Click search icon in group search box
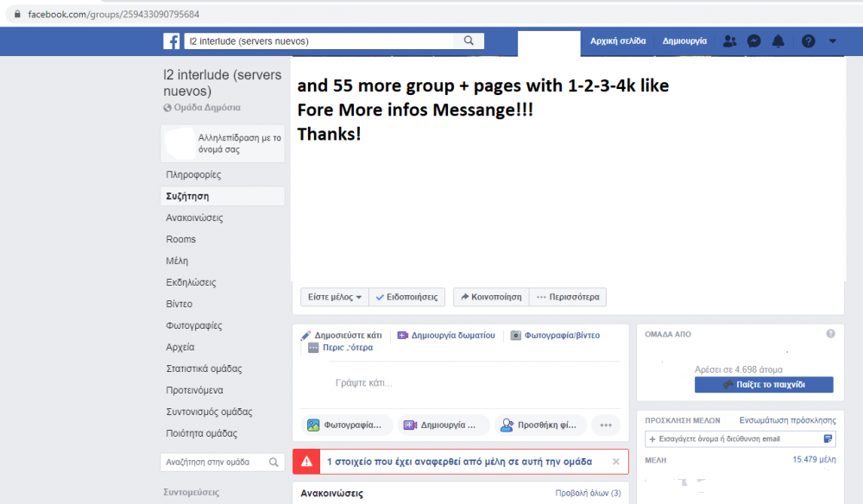 tap(274, 463)
